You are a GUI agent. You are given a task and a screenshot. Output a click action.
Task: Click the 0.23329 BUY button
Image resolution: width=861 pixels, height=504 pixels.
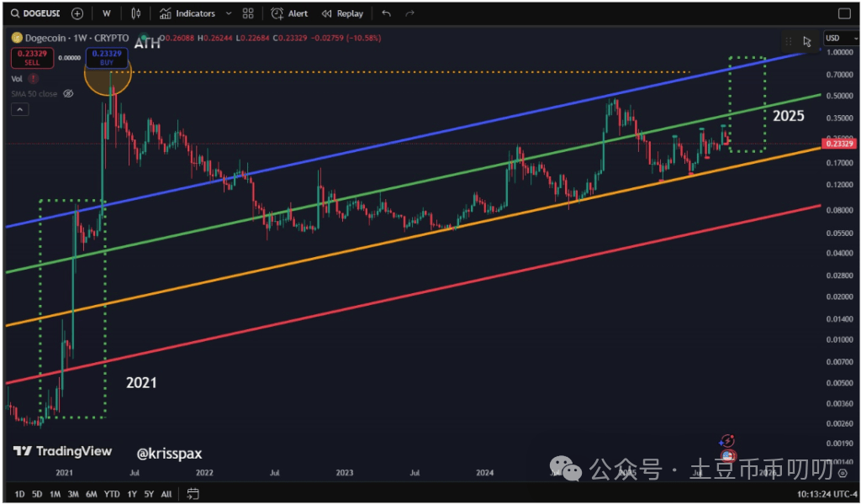(x=107, y=58)
